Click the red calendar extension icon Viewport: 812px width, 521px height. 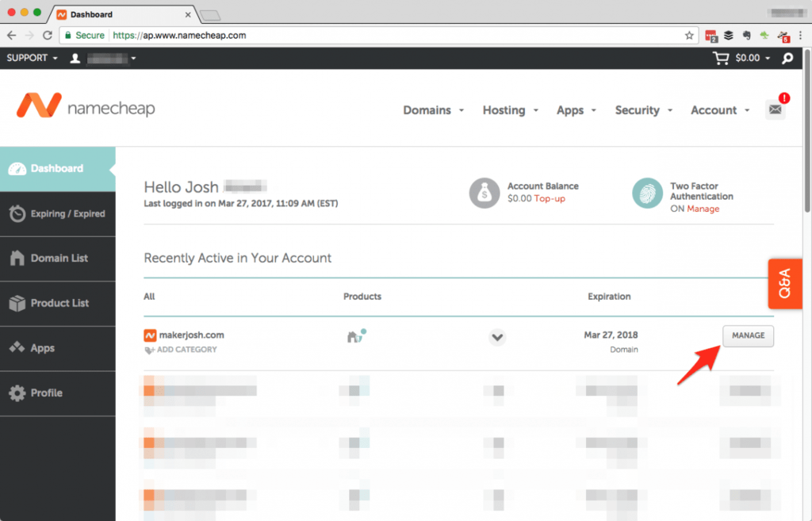[x=711, y=36]
